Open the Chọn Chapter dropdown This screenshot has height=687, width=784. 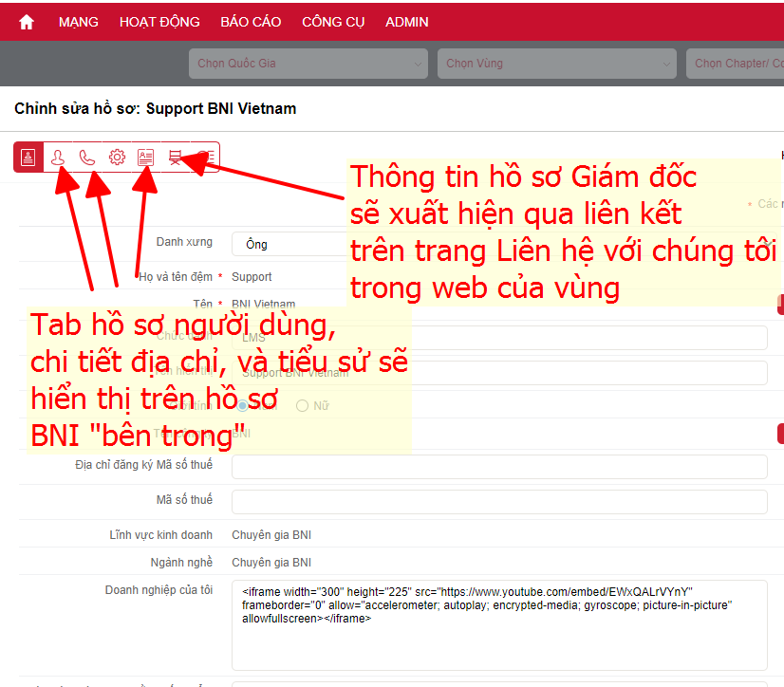point(735,64)
